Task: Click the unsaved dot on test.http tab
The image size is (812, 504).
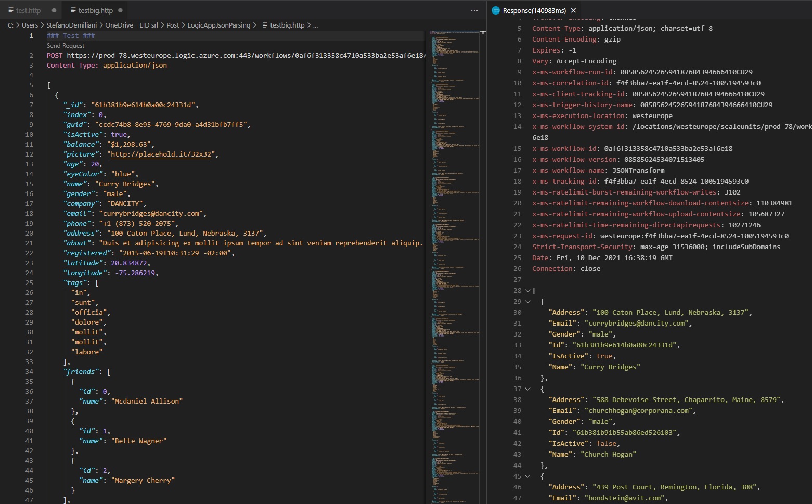Action: pyautogui.click(x=54, y=10)
